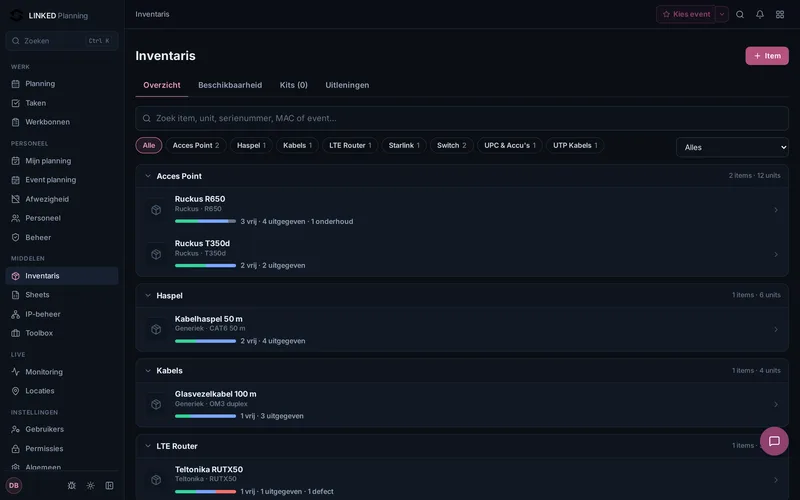Switch to Overzicht tab

[x=162, y=85]
